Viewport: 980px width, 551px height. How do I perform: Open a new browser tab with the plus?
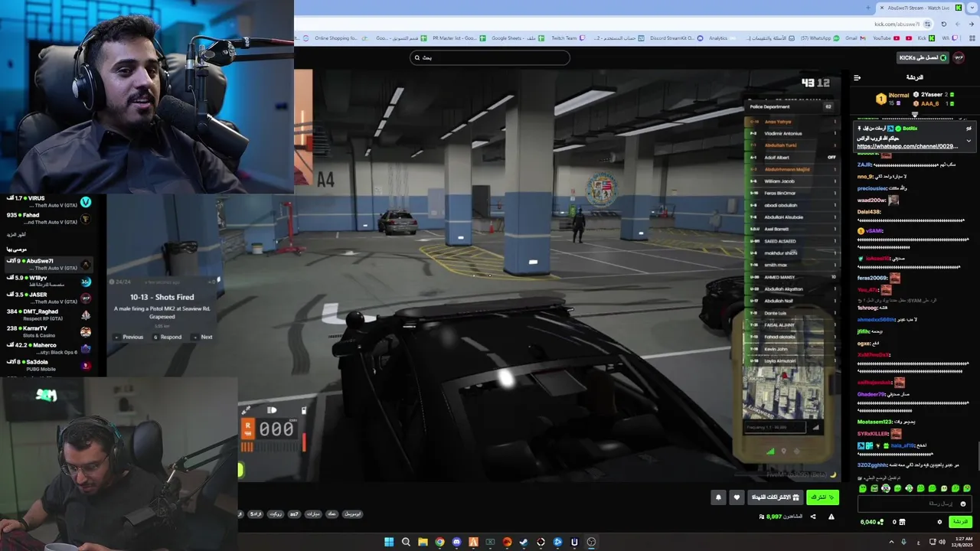tap(867, 8)
